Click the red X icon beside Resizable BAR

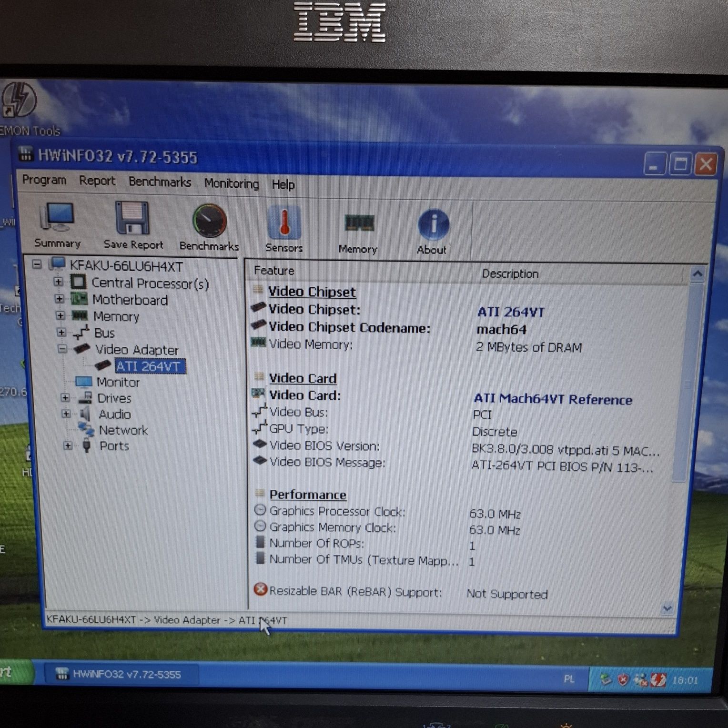coord(261,590)
